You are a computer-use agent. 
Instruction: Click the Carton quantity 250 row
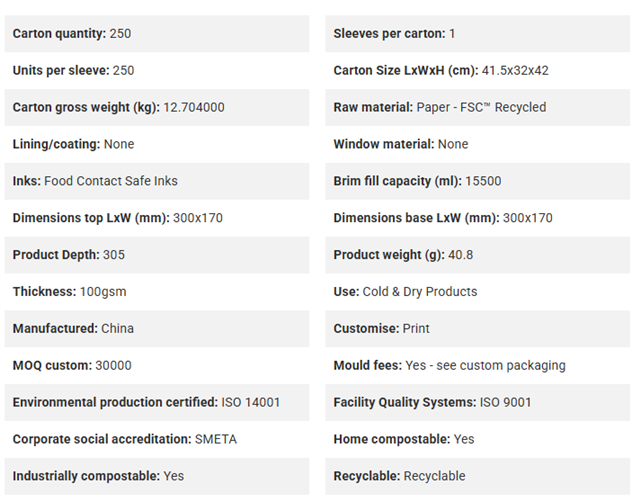(x=157, y=33)
